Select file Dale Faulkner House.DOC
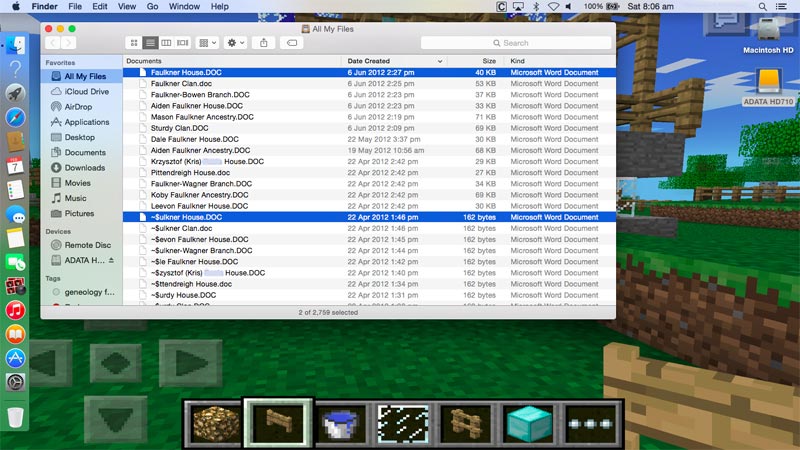Screen dimensions: 800x450 coord(369,139)
